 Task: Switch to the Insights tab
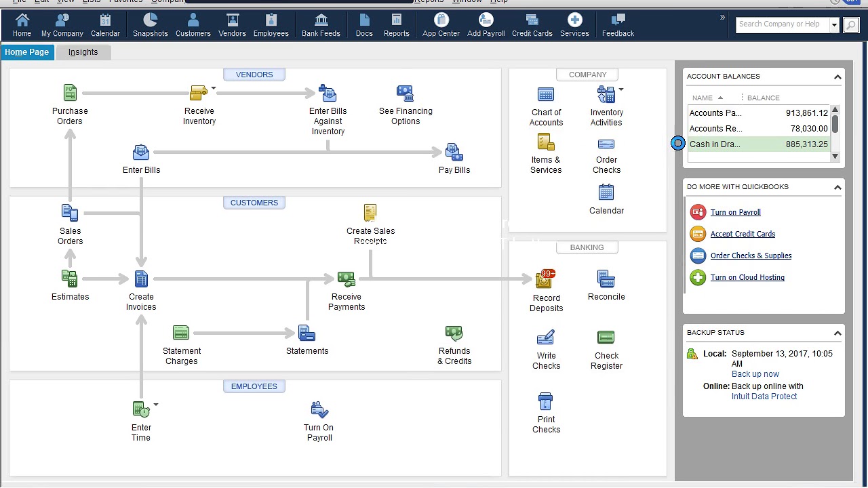pos(83,52)
